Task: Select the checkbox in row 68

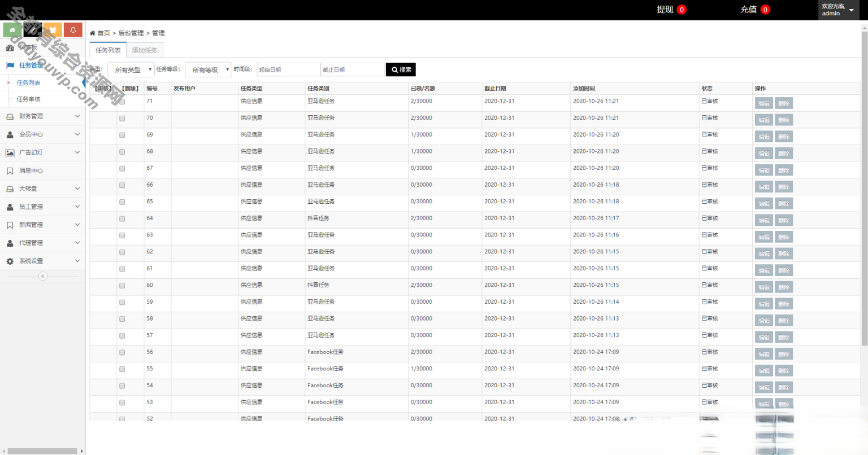Action: coord(122,152)
